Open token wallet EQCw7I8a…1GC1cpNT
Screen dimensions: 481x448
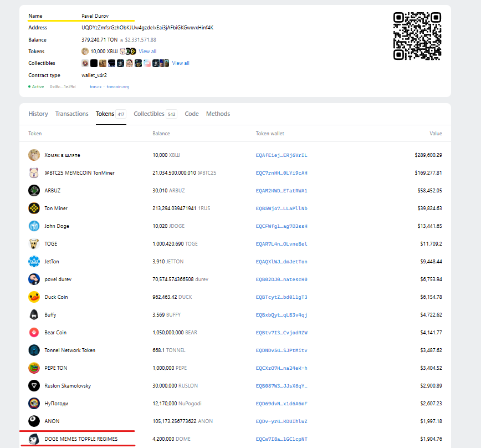[282, 439]
